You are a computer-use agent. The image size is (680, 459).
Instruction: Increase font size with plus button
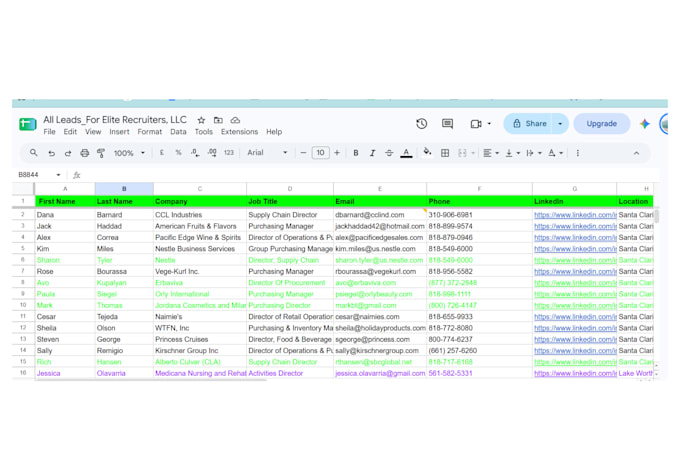point(337,153)
